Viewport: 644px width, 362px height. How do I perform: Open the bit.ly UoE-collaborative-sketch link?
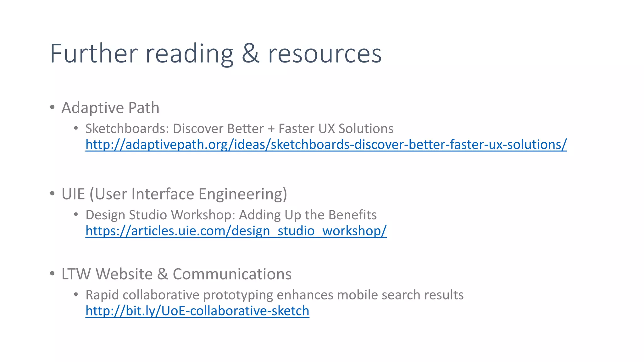(197, 311)
